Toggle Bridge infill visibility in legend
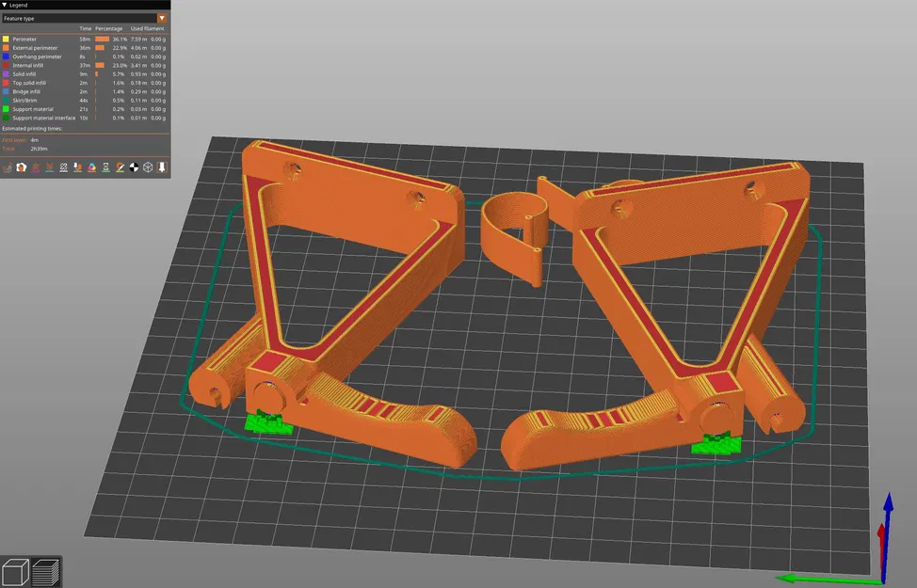 (x=86, y=92)
